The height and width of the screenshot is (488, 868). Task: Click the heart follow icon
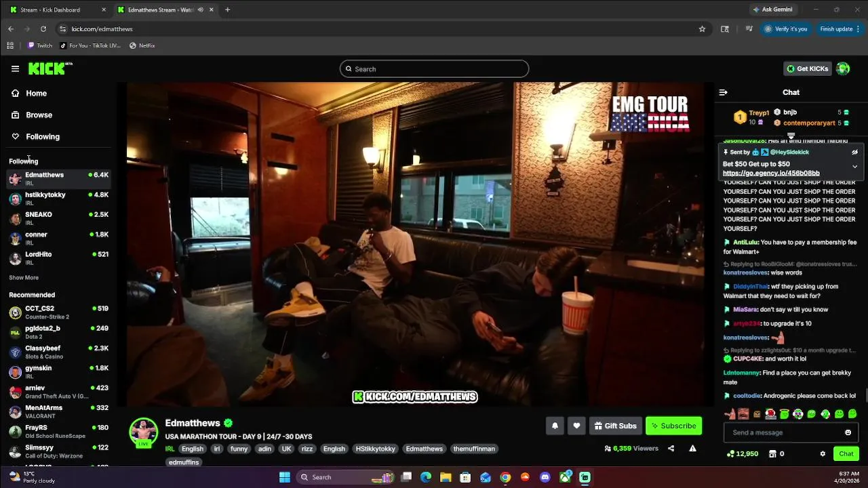(576, 426)
